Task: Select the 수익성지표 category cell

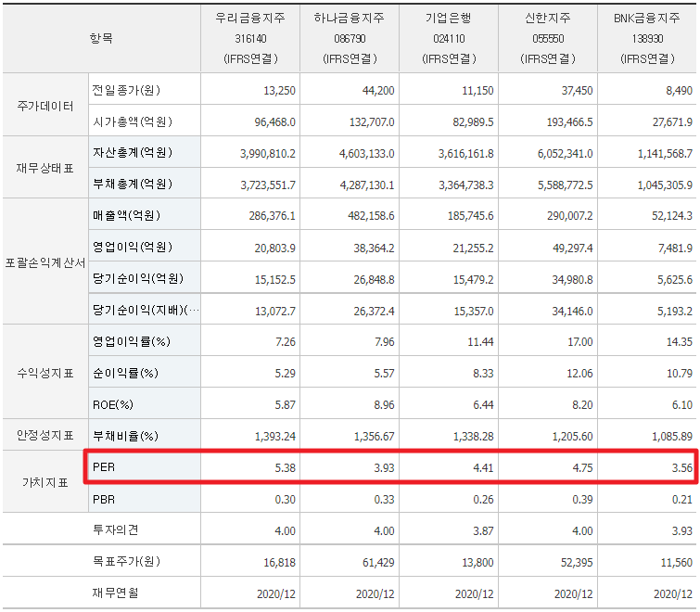Action: click(45, 373)
